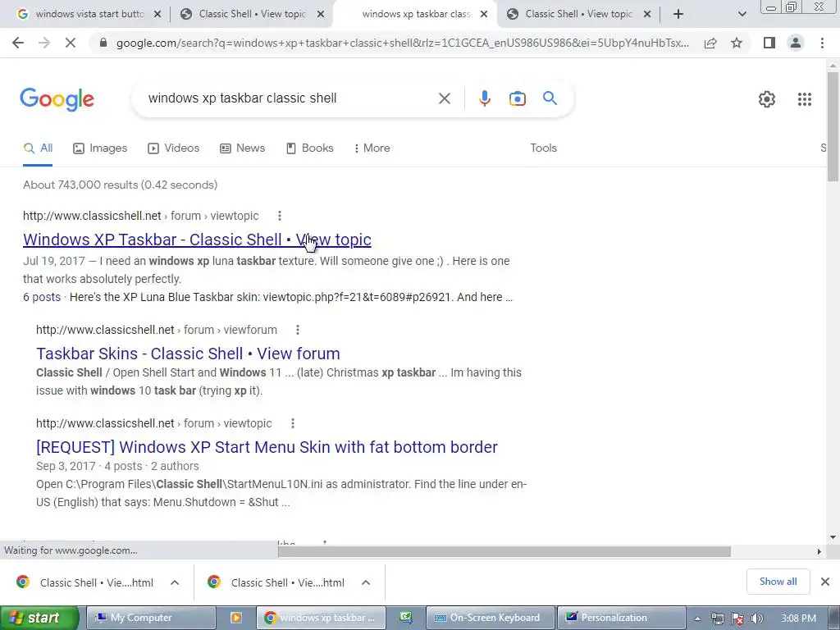The height and width of the screenshot is (630, 840).
Task: Switch to the Videos results tab
Action: click(x=174, y=148)
